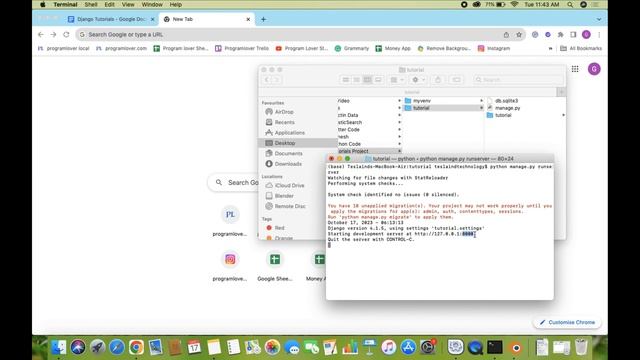Open Terminal icon in the dock
640x360 pixels.
(495, 347)
